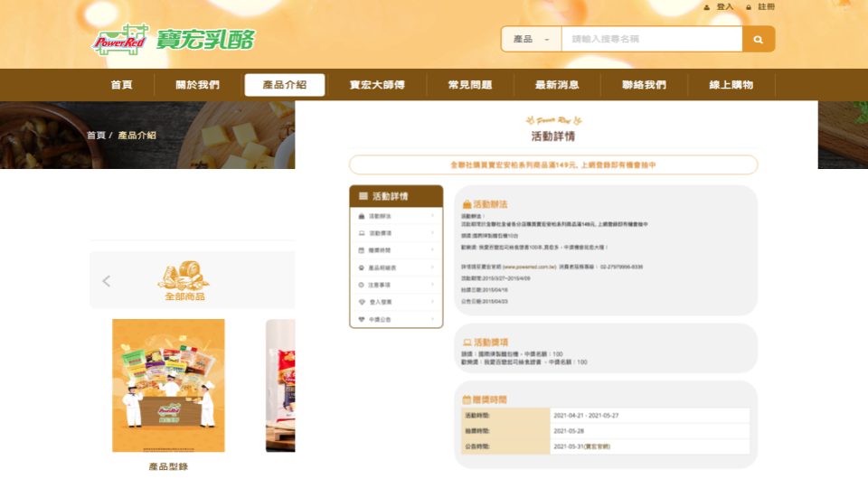Click the PowerRed 寶宏乳酪 logo
This screenshot has width=868, height=488.
[174, 41]
